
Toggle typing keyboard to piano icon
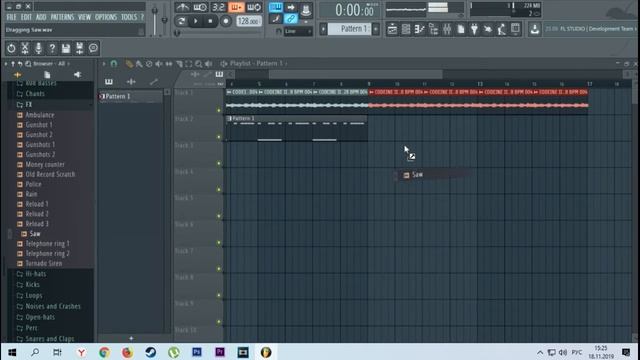276,7
